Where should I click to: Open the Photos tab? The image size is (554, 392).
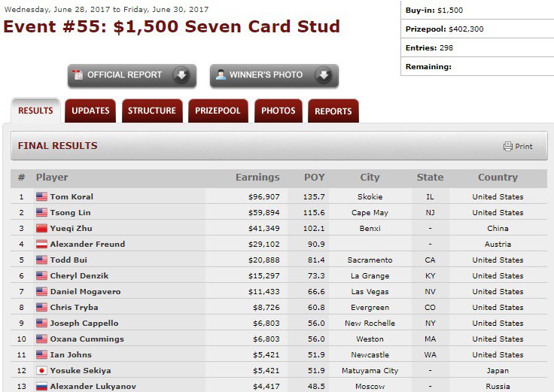pyautogui.click(x=278, y=111)
